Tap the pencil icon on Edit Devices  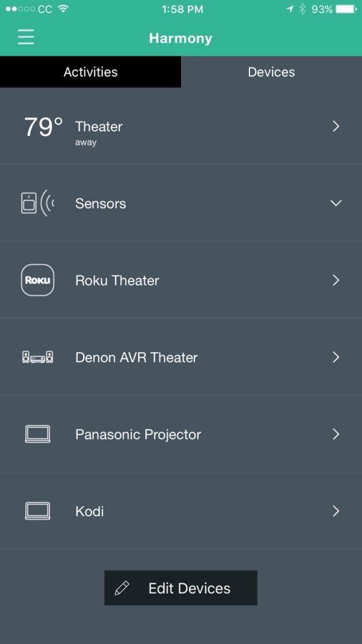tap(122, 588)
